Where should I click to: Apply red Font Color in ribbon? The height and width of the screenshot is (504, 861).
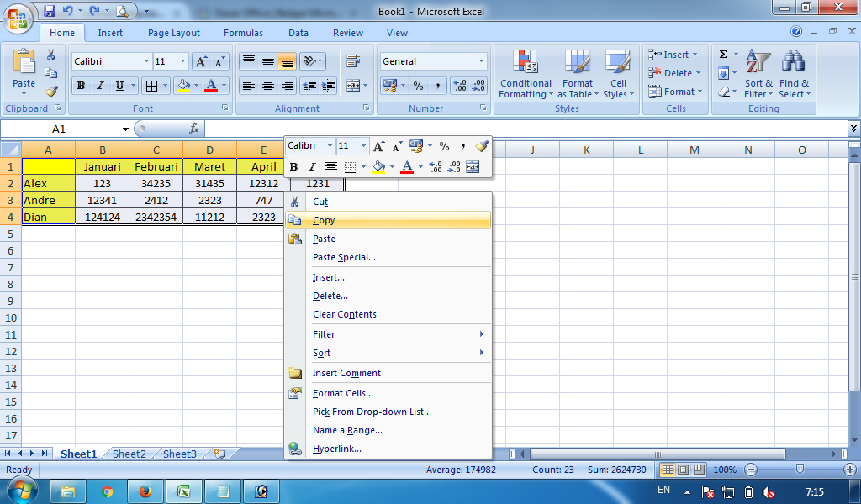(x=211, y=86)
